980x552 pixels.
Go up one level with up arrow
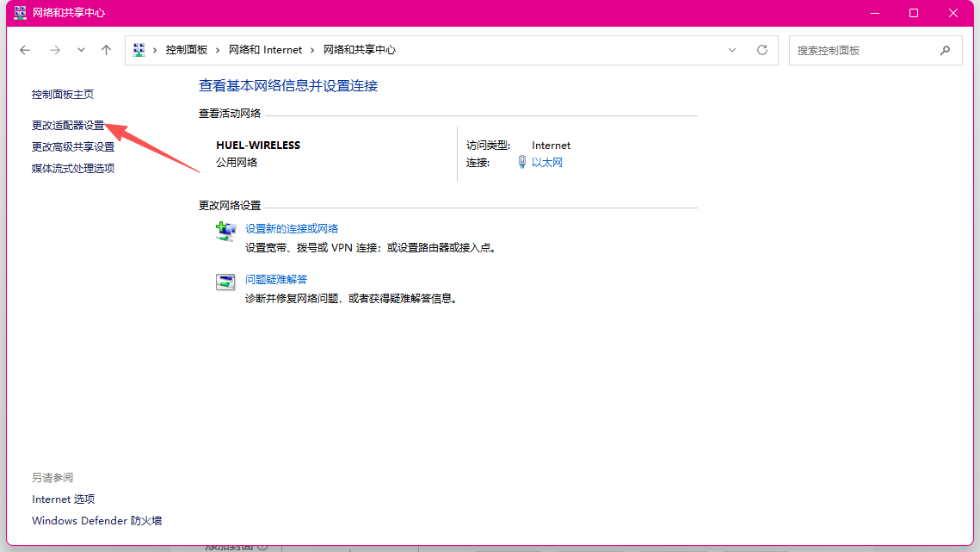(106, 50)
